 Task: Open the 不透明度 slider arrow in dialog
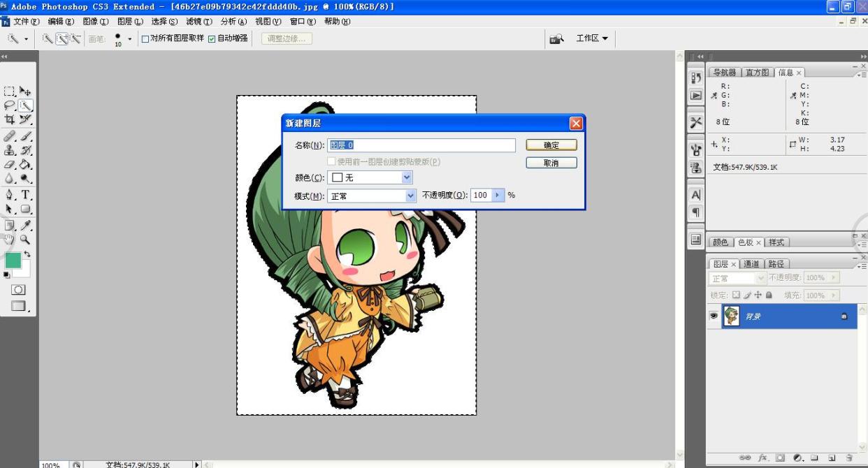498,196
